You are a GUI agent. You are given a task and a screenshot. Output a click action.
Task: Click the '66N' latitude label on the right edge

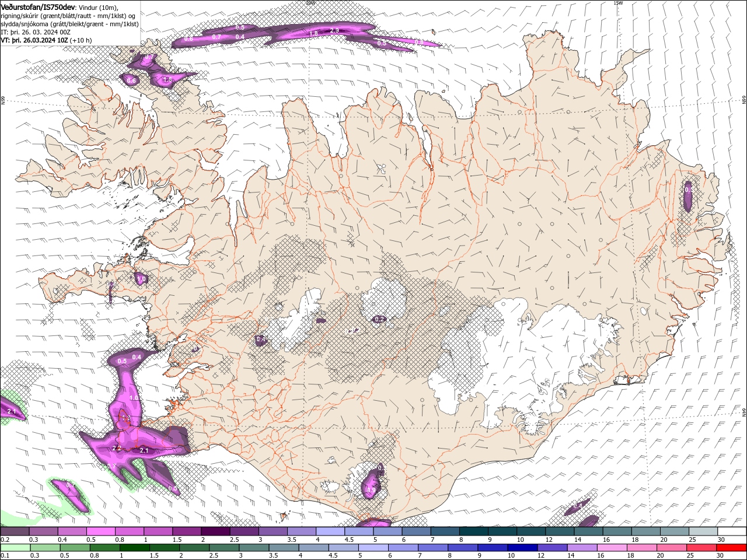pos(744,101)
